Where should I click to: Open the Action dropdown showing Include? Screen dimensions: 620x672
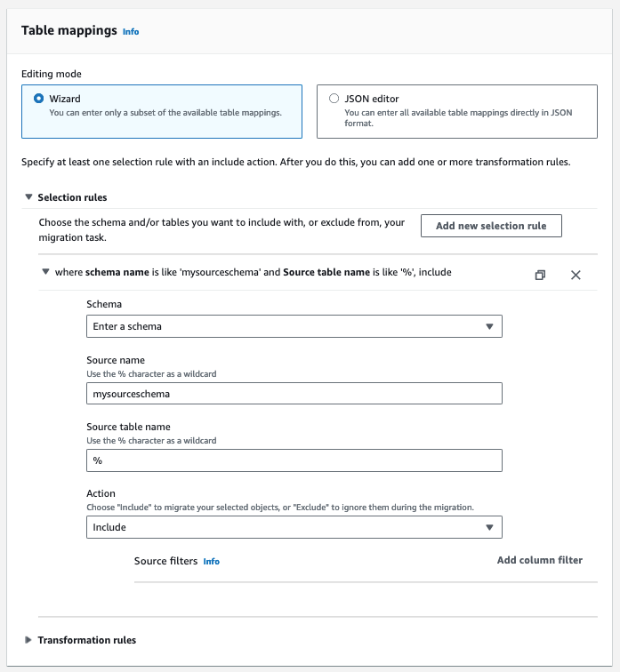pyautogui.click(x=294, y=527)
